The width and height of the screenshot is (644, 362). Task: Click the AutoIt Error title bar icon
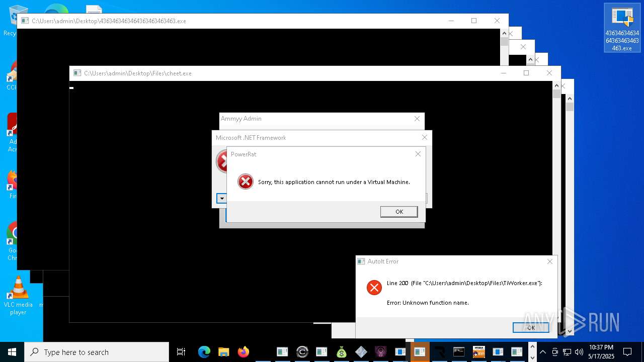tap(361, 261)
